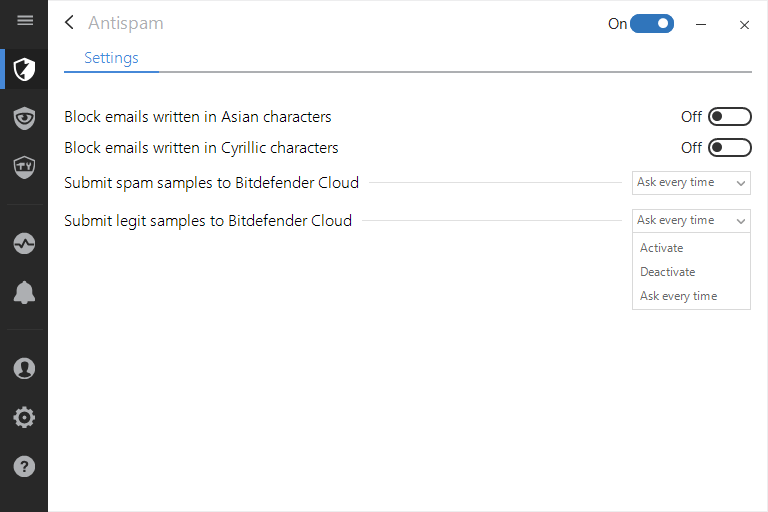This screenshot has width=768, height=512.
Task: Open the Settings gear in sidebar
Action: [24, 417]
